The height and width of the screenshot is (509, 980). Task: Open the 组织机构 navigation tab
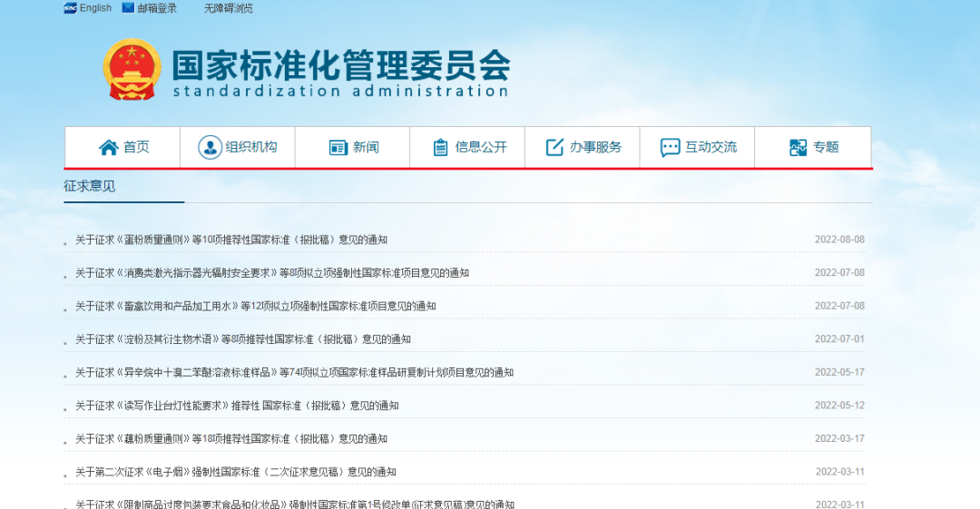click(x=238, y=148)
